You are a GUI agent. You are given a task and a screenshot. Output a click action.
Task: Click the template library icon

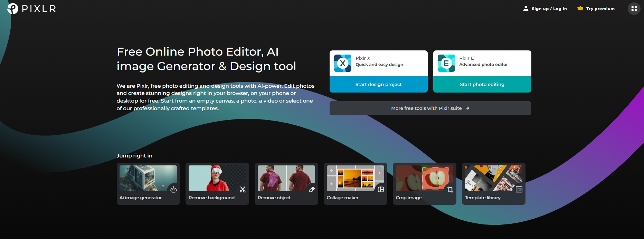coord(519,190)
